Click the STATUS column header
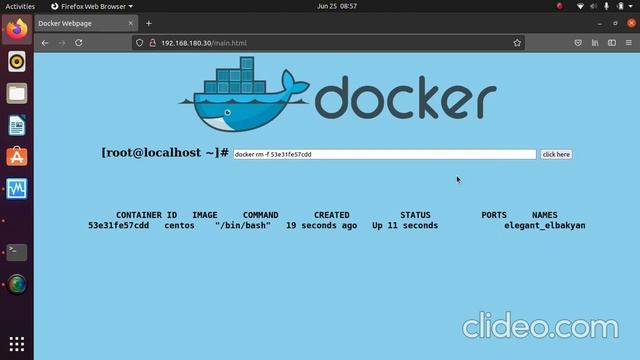The width and height of the screenshot is (640, 360). pos(415,215)
